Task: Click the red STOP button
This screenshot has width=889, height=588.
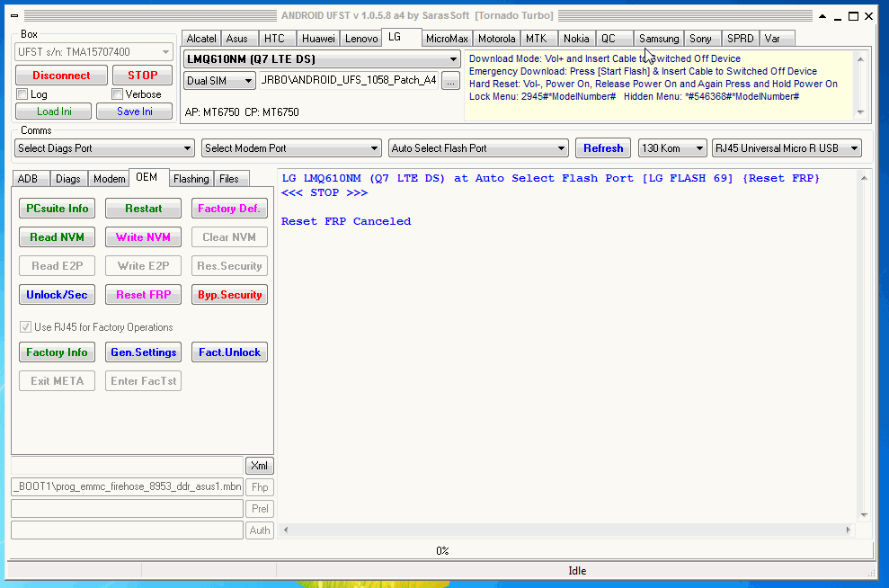Action: click(143, 76)
